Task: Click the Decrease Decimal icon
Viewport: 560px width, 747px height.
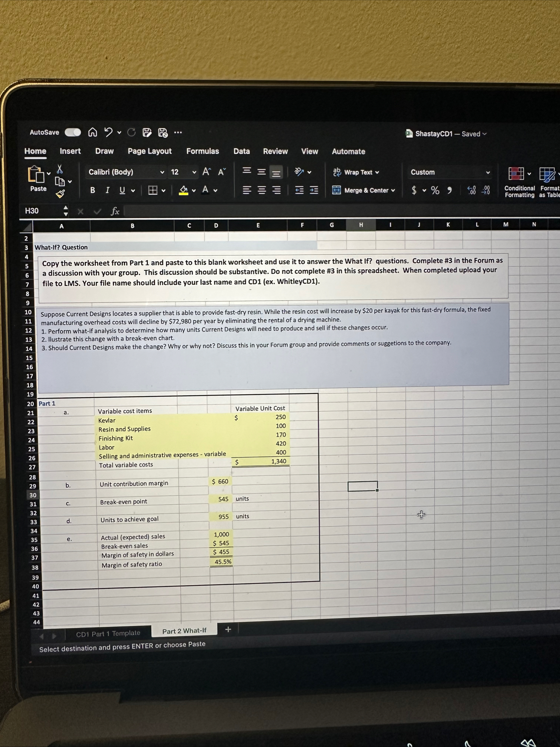Action: (x=486, y=190)
